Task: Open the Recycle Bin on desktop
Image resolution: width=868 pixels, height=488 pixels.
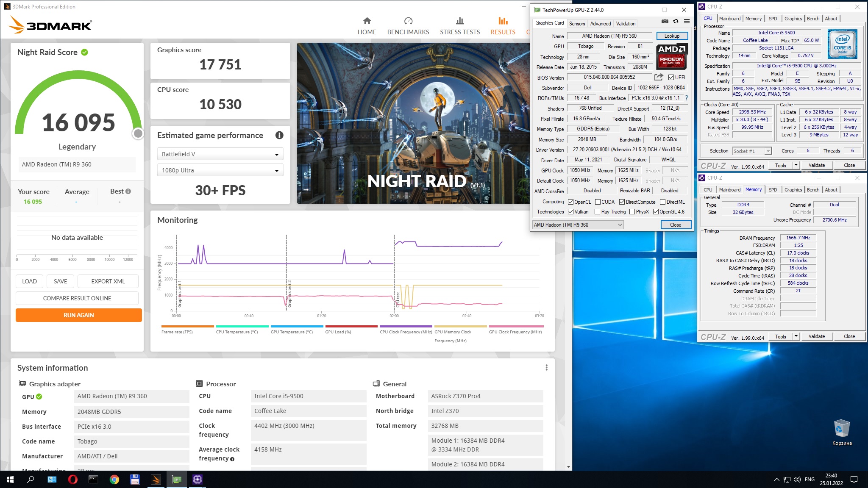Action: [x=841, y=432]
